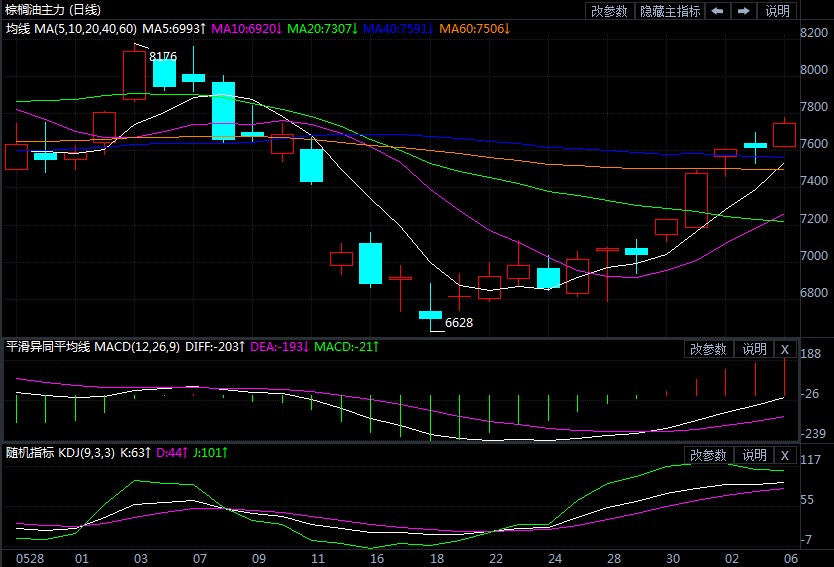Close the KDJ indicator panel with X
The image size is (834, 567).
pos(785,456)
